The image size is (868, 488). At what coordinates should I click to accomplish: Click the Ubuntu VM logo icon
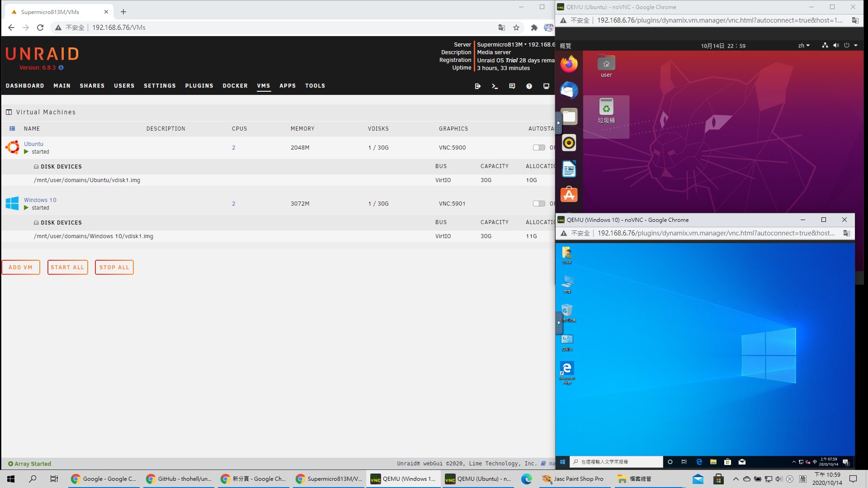click(12, 147)
